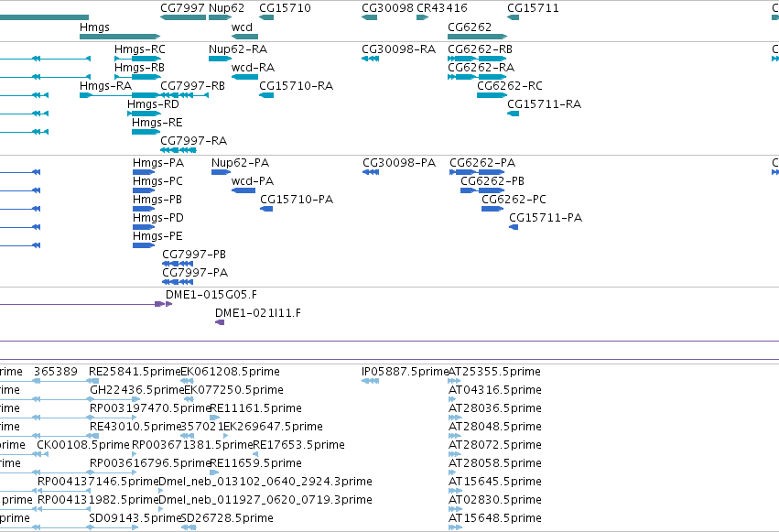This screenshot has height=532, width=779.
Task: Click Dmel_neb_011927_0620_0719.3prime feature
Action: pos(265,500)
